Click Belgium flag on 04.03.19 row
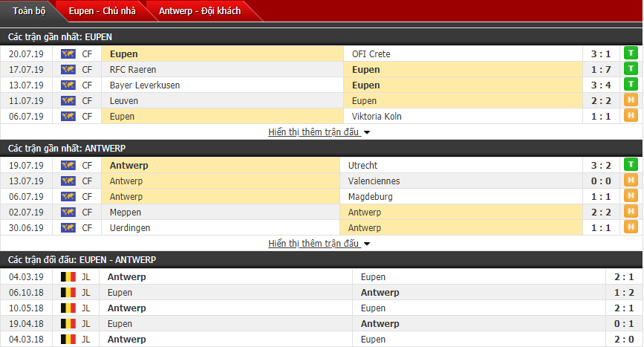Screen dimensions: 644x347 pos(68,276)
